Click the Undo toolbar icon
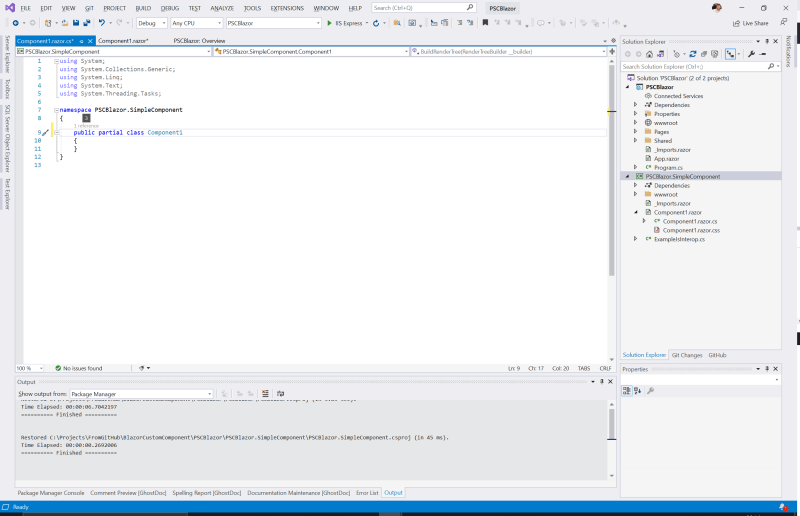Viewport: 800px width, 516px height. 102,23
